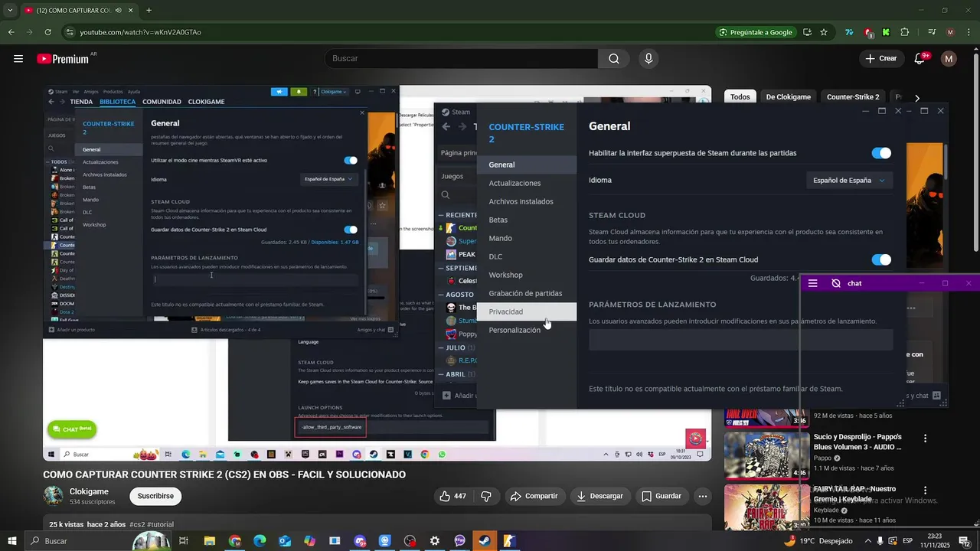Dislike the video with thumbs down
This screenshot has width=980, height=551.
click(486, 496)
